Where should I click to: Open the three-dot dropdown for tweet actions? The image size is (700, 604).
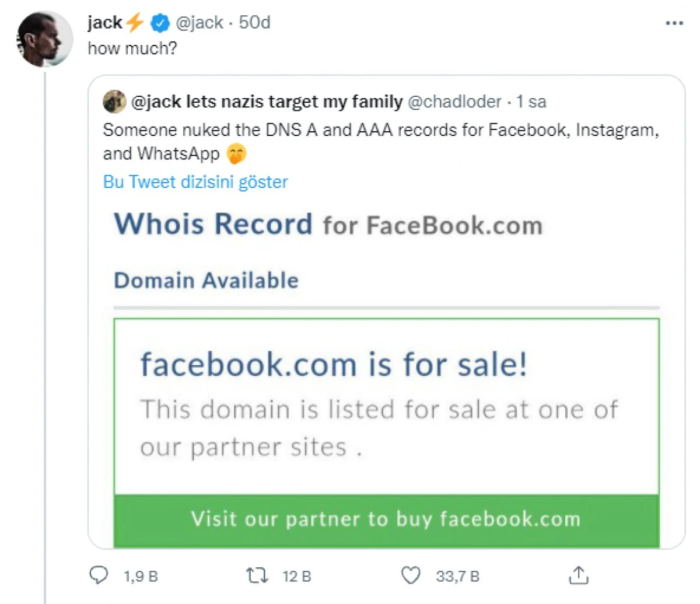pyautogui.click(x=674, y=22)
